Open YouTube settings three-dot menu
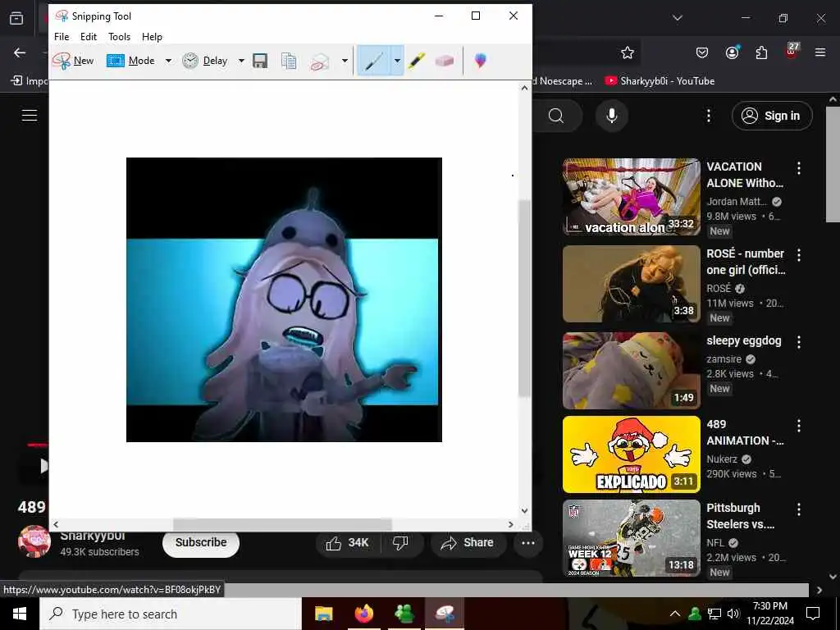 pyautogui.click(x=708, y=116)
